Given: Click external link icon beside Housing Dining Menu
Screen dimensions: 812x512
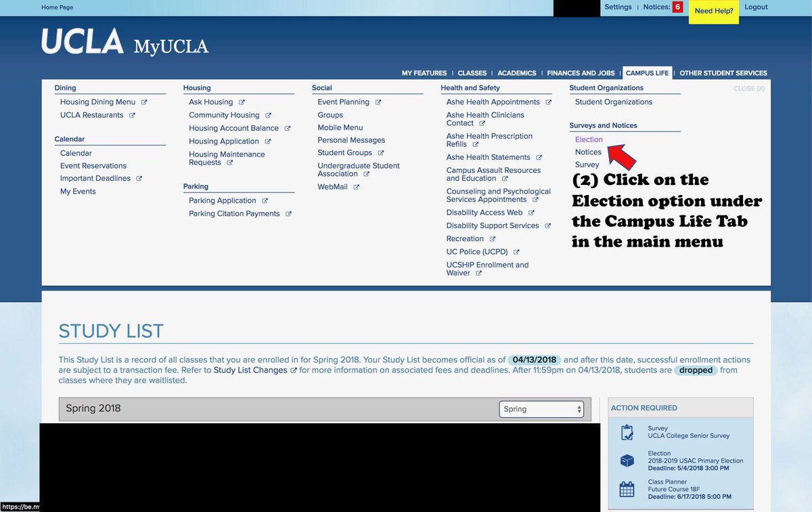Looking at the screenshot, I should [144, 102].
